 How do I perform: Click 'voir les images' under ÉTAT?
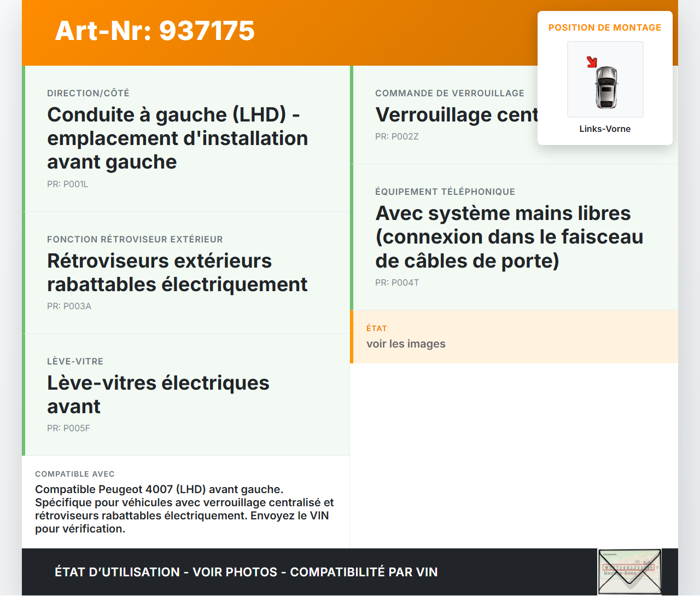406,344
